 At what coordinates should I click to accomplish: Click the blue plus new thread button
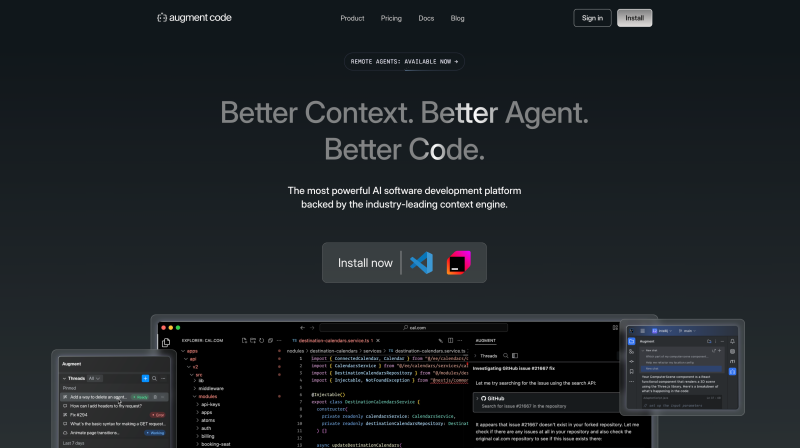coord(145,379)
